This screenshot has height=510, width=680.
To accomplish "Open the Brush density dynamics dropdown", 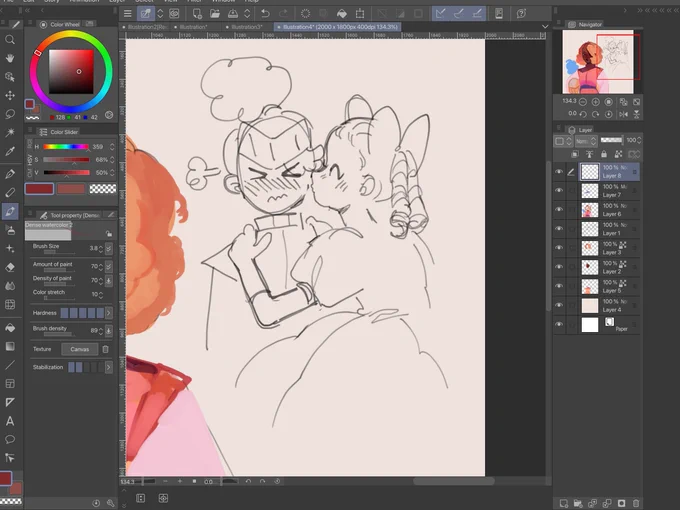I will pos(108,330).
